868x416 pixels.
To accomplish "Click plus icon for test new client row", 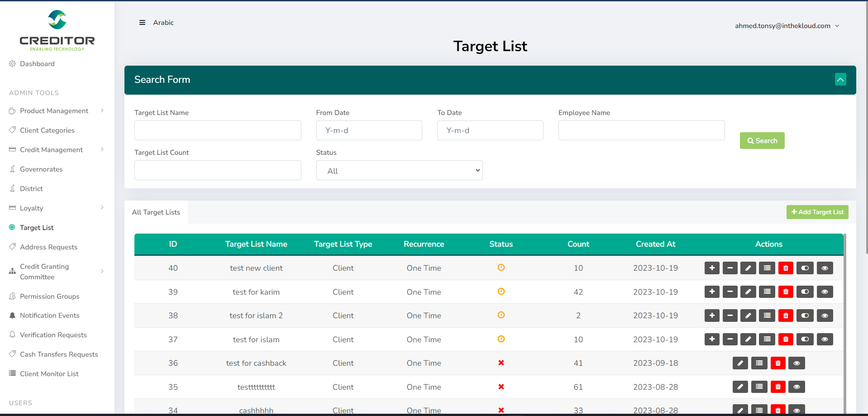I will pyautogui.click(x=712, y=268).
